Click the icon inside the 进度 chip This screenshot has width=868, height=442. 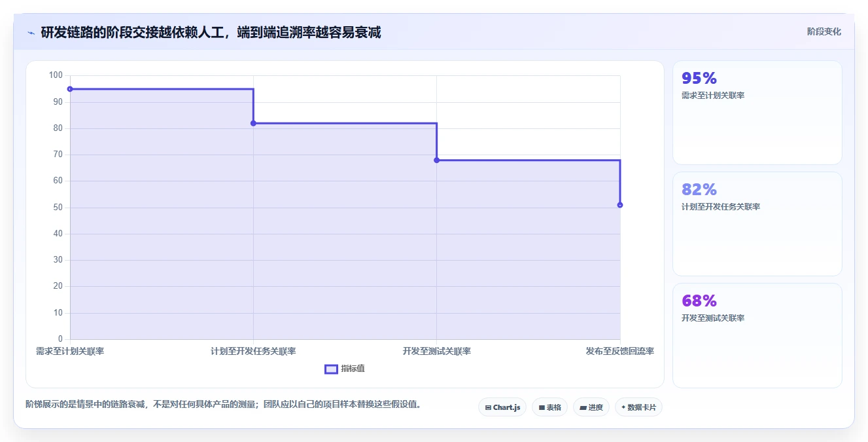click(x=583, y=407)
